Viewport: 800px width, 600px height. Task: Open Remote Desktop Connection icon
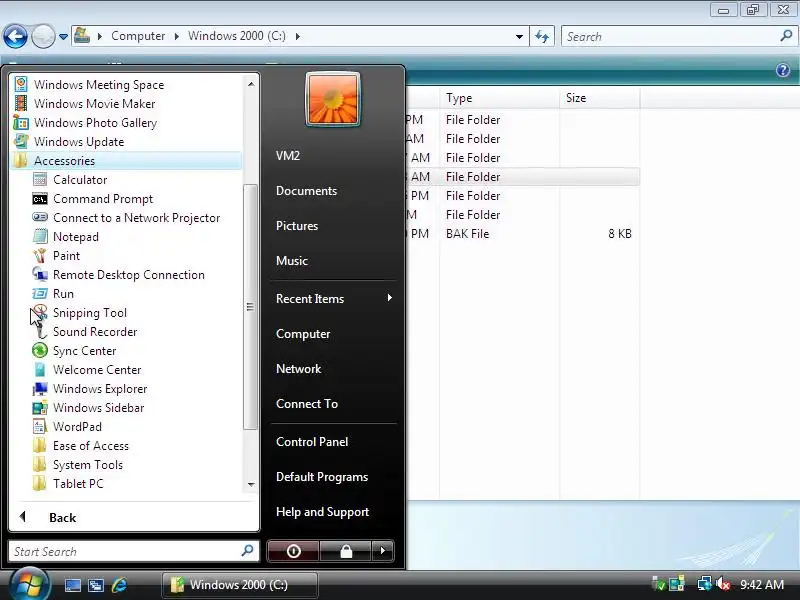coord(40,274)
